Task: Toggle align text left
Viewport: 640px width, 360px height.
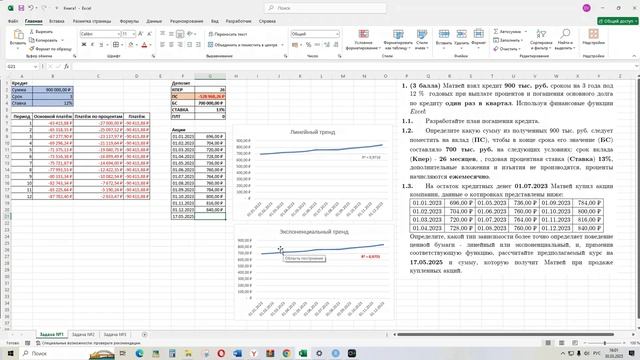Action: click(x=162, y=44)
